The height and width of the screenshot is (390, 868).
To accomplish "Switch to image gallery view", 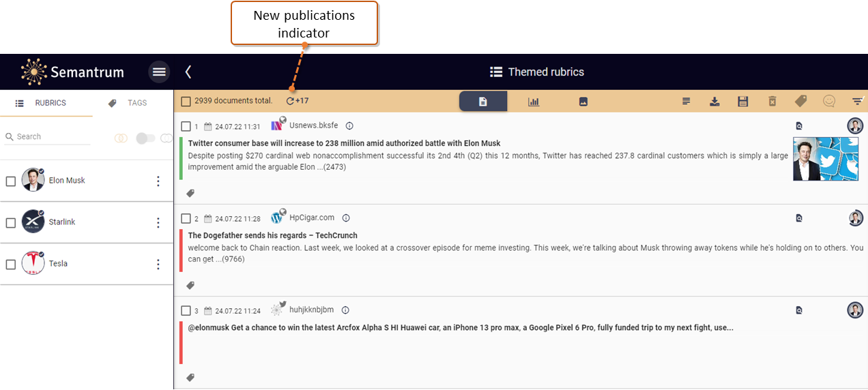I will tap(583, 102).
